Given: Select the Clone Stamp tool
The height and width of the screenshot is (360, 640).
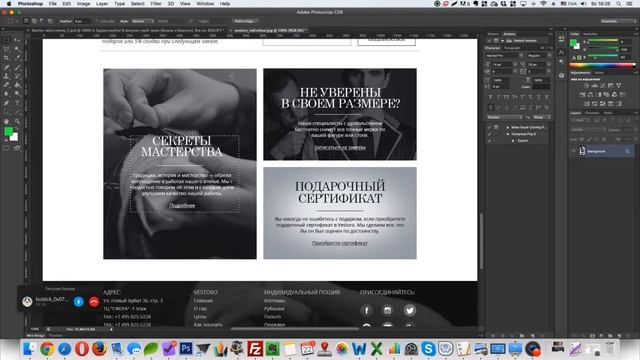Looking at the screenshot, I should coord(7,76).
